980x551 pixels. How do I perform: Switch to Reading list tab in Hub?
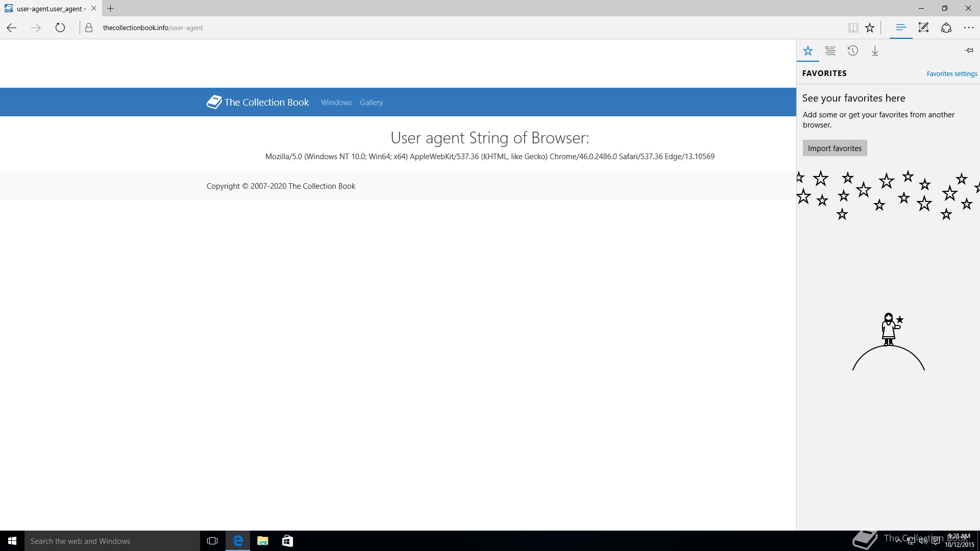[830, 51]
